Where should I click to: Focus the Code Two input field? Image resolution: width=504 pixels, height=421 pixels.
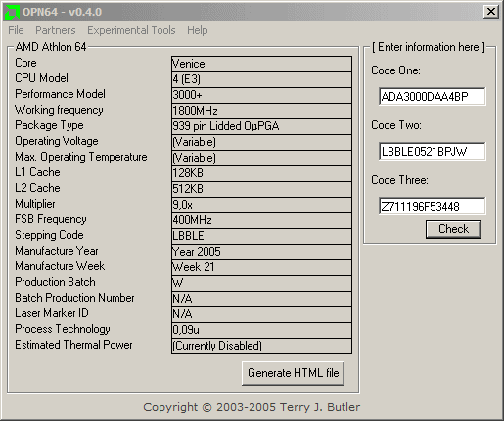click(x=433, y=151)
